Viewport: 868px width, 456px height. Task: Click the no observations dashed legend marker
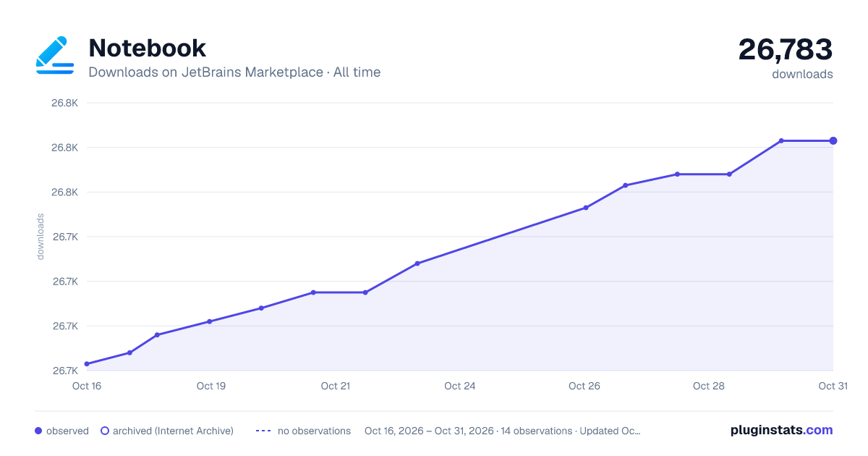coord(263,431)
